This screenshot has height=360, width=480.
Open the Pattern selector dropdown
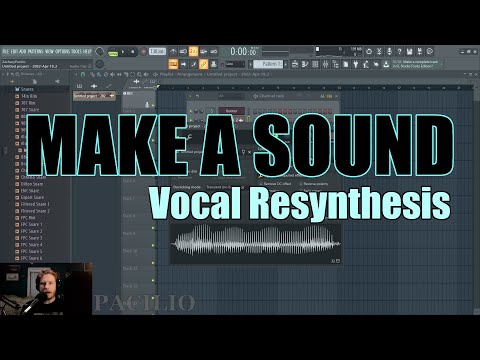tap(268, 64)
